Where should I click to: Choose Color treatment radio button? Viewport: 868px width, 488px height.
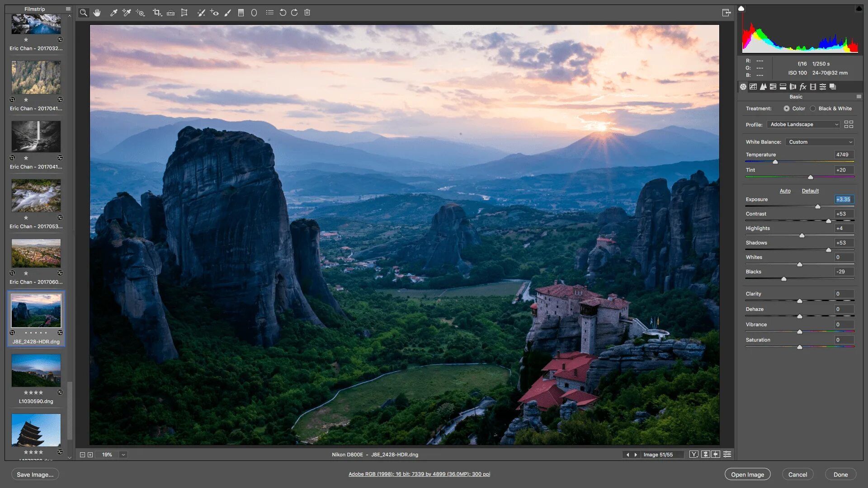[787, 108]
